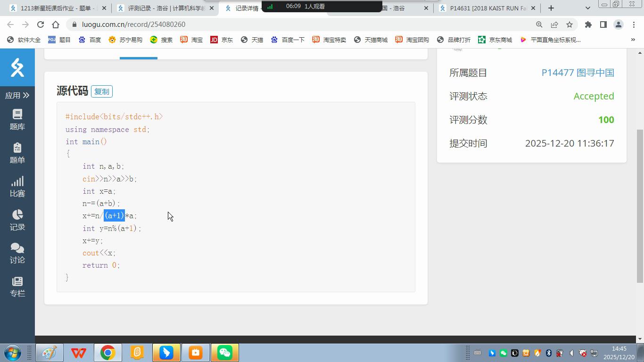Toggle the browser side panel button
644x362 pixels.
click(x=603, y=25)
